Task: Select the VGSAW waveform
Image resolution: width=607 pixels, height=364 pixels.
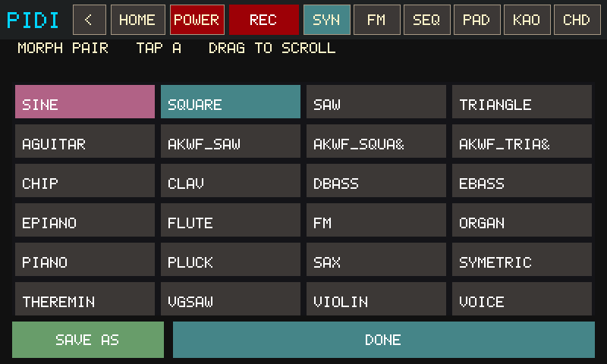Action: point(231,299)
